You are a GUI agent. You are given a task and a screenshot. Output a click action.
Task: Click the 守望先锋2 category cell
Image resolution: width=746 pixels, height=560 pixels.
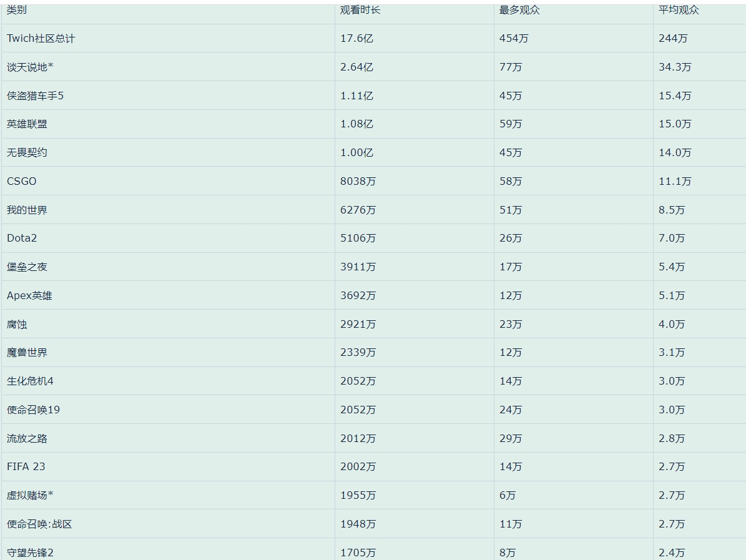click(x=30, y=553)
